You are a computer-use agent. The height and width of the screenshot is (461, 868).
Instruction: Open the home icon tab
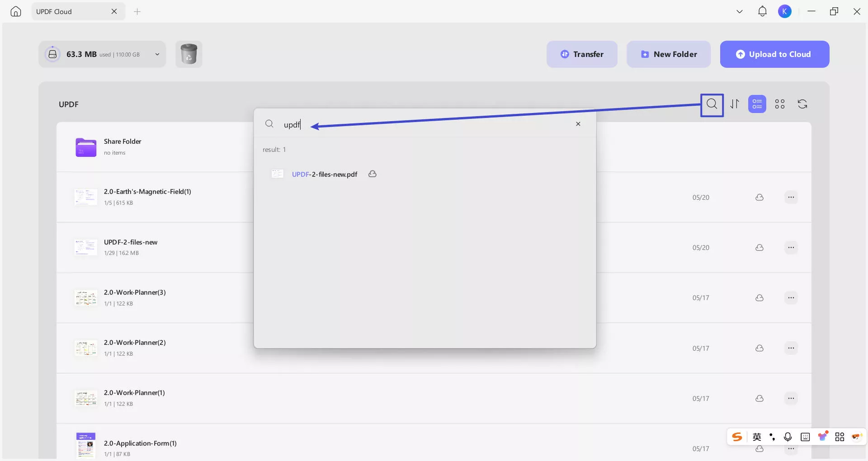(16, 11)
